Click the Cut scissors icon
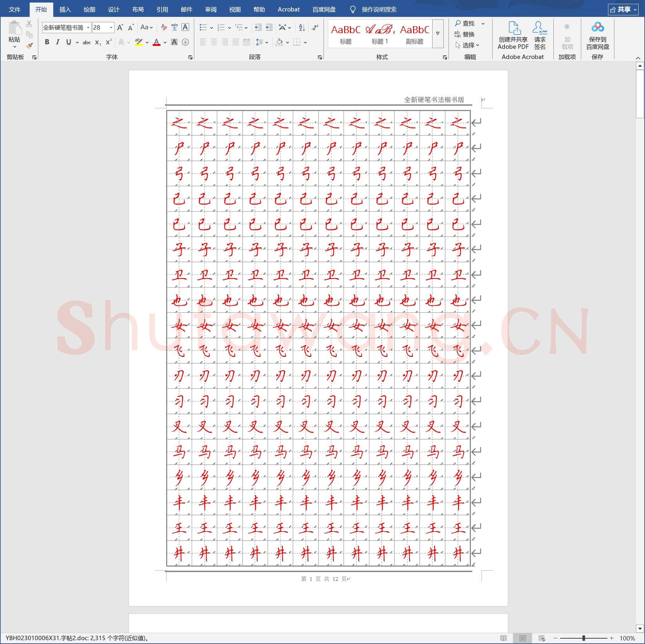This screenshot has height=644, width=645. 29,24
